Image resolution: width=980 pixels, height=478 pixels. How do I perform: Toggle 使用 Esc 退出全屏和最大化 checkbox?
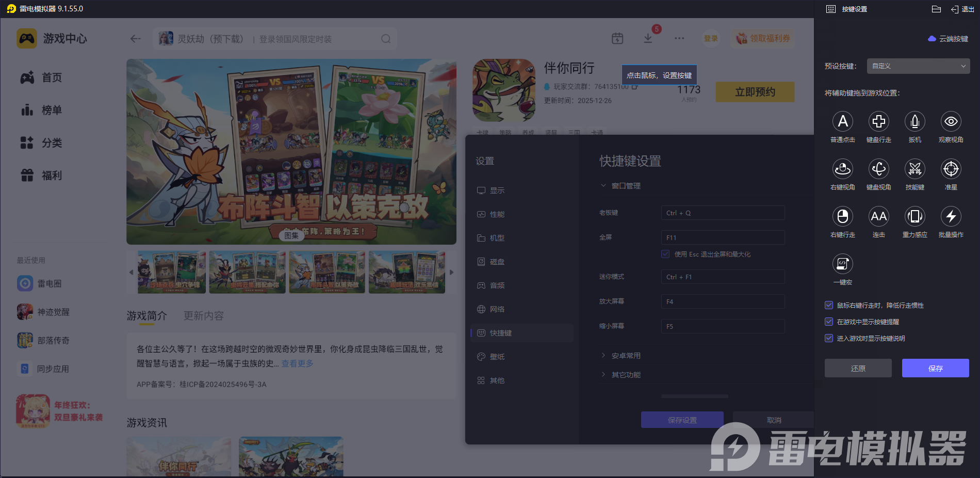pyautogui.click(x=665, y=254)
